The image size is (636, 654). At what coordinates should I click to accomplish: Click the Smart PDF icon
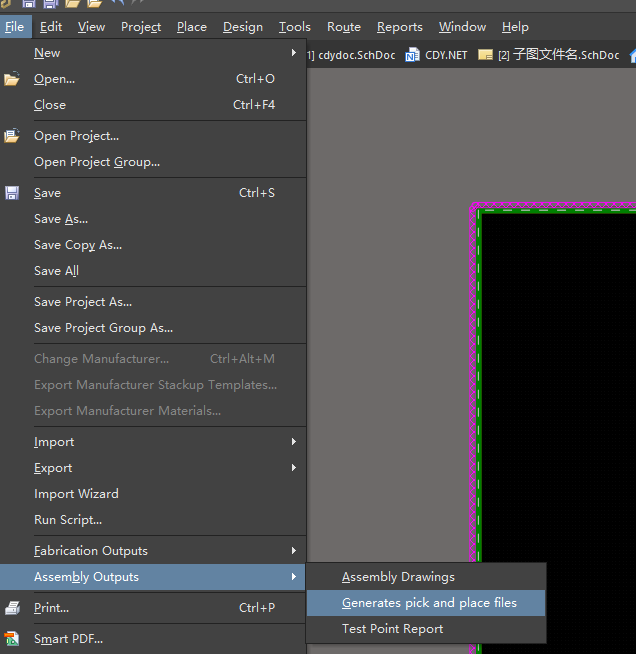pyautogui.click(x=12, y=639)
